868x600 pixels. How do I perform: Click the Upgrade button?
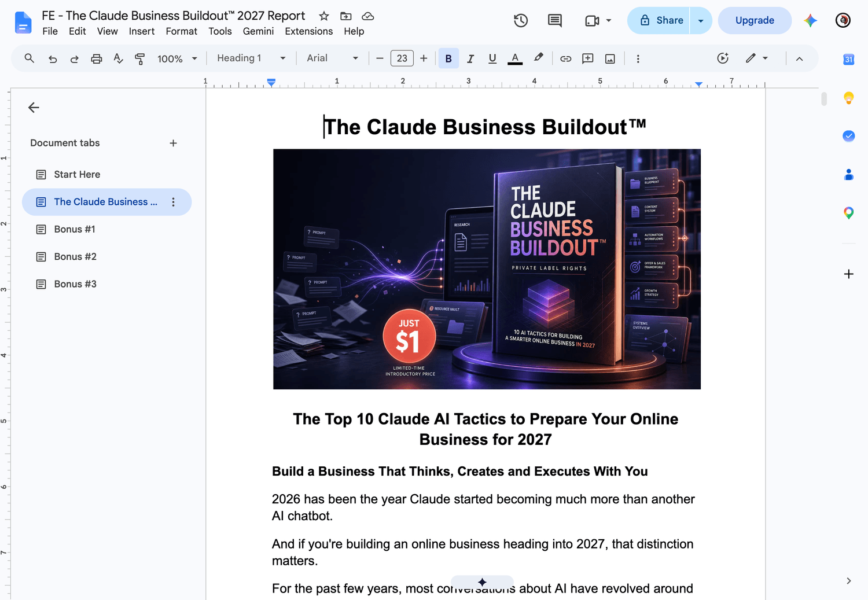(755, 21)
